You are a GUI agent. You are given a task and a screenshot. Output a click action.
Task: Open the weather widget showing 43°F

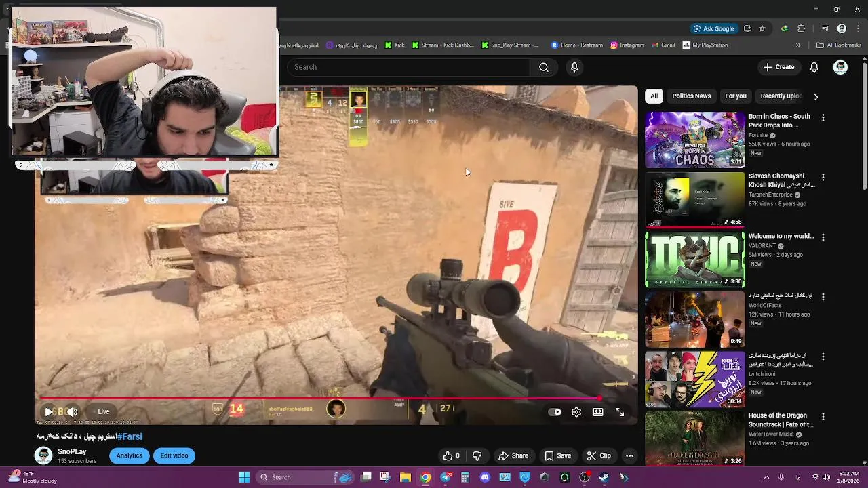33,477
